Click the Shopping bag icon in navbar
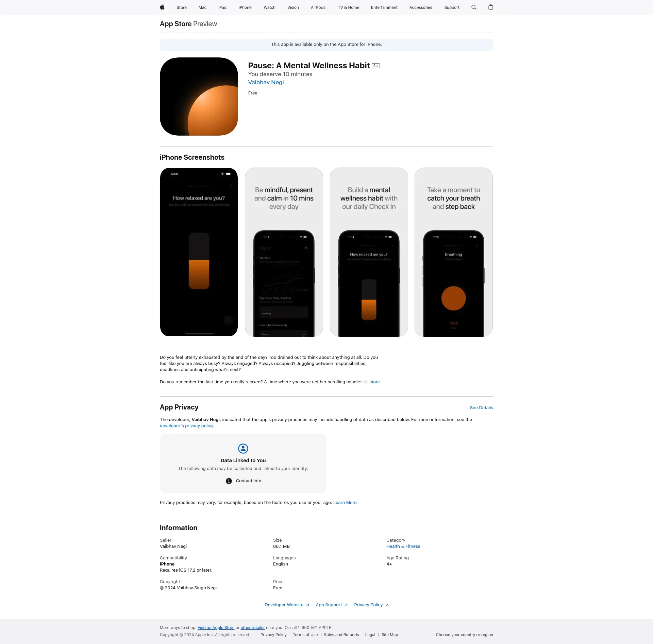Screen dimensions: 653x644 (x=491, y=7)
